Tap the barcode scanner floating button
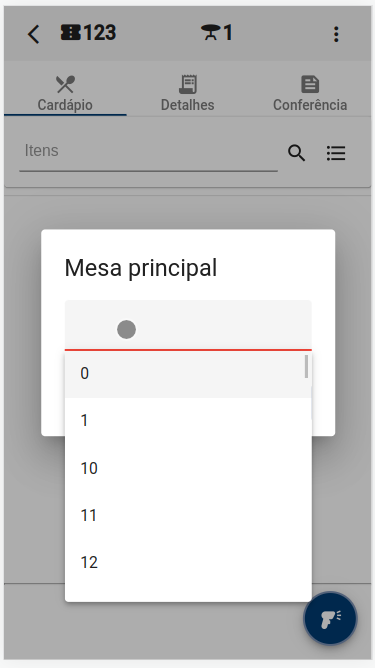The width and height of the screenshot is (375, 668). (330, 618)
